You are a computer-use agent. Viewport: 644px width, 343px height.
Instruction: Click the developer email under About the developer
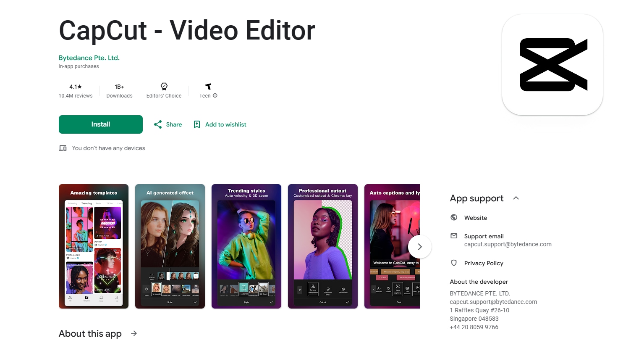[x=493, y=302]
